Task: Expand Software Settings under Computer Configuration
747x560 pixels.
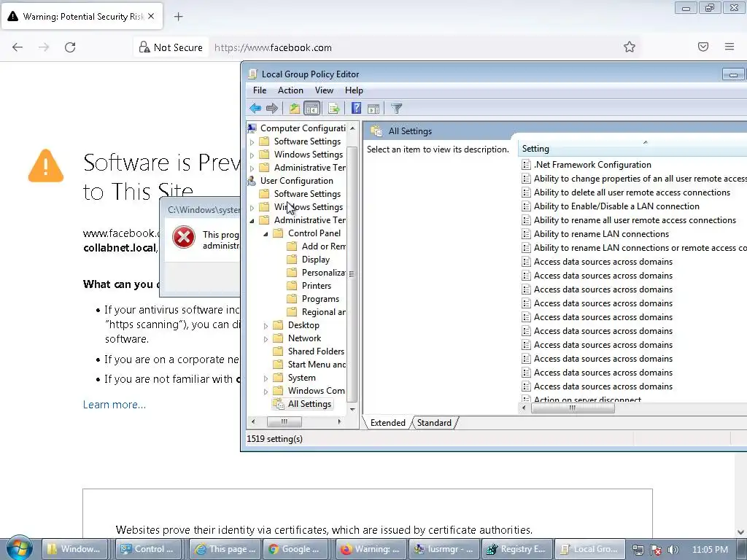Action: coord(252,142)
